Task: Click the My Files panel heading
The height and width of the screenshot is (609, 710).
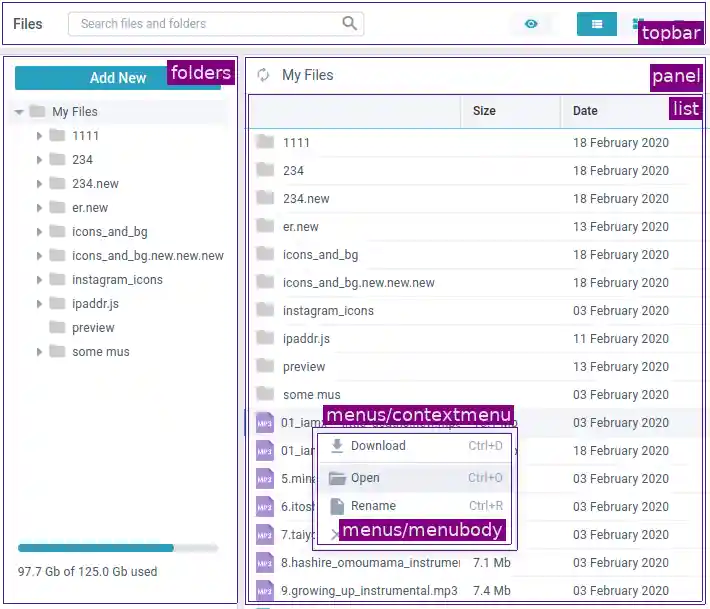Action: 307,75
